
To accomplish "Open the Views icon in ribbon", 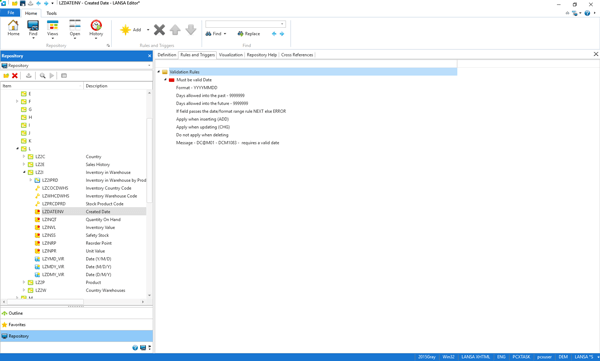I will click(52, 26).
